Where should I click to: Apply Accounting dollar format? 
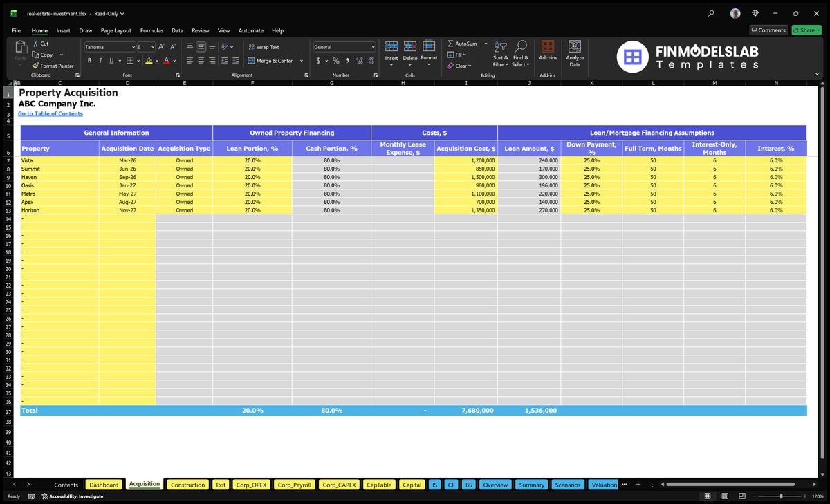pyautogui.click(x=318, y=61)
